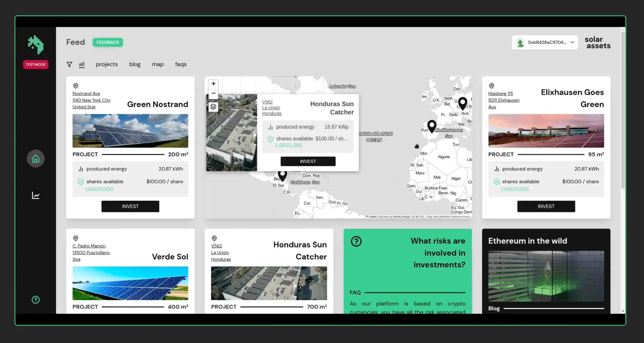Click the help question mark in sidebar
Image resolution: width=644 pixels, height=343 pixels.
pyautogui.click(x=36, y=300)
